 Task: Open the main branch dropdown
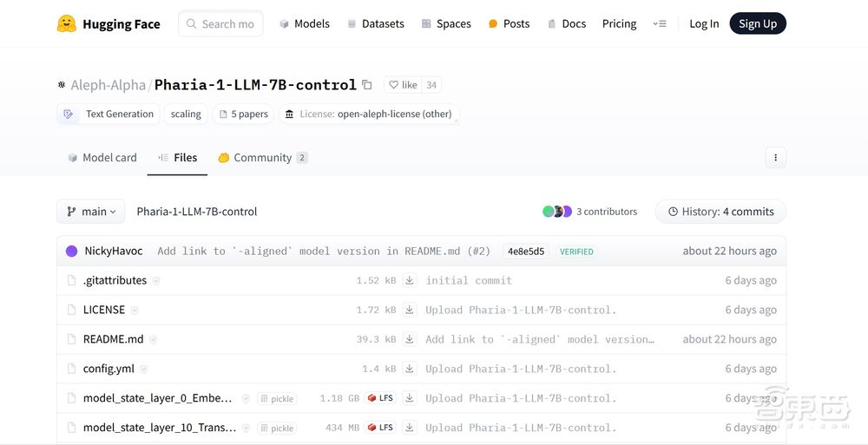(91, 212)
